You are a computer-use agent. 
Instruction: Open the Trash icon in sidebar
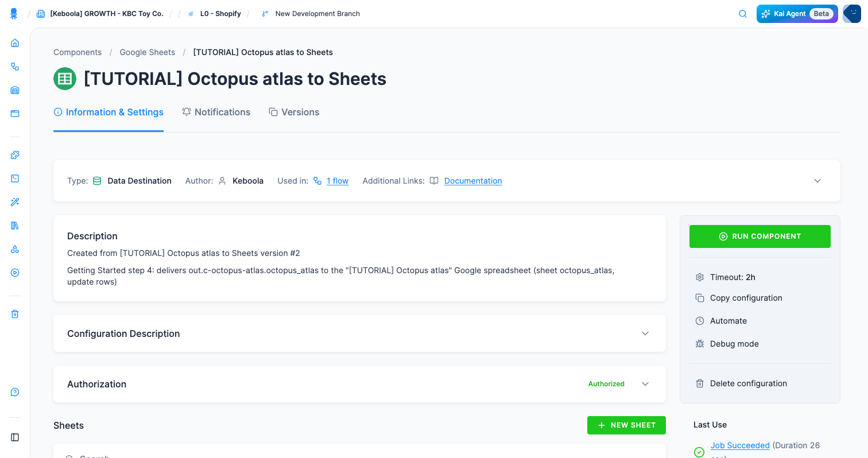click(x=15, y=314)
